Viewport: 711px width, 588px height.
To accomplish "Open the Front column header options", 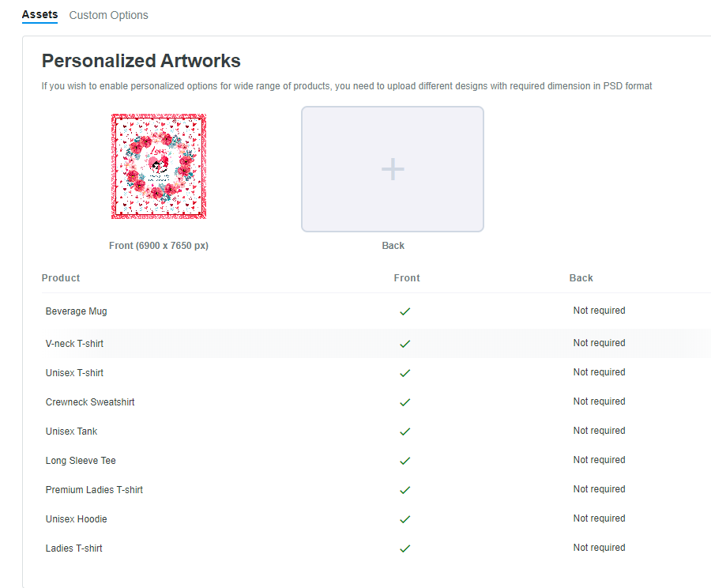I will (x=407, y=278).
